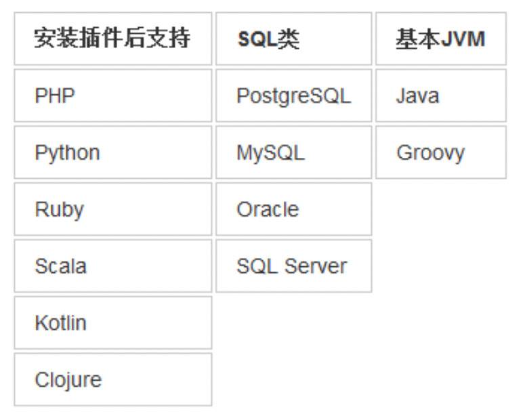This screenshot has width=523, height=420.
Task: Click the Python cell
Action: pyautogui.click(x=112, y=152)
